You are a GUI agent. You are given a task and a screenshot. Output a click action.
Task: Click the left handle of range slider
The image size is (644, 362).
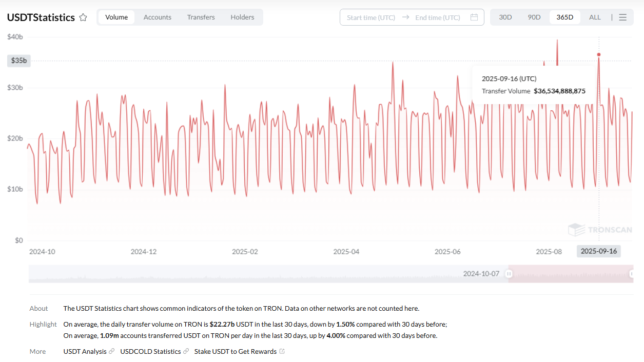tap(509, 274)
